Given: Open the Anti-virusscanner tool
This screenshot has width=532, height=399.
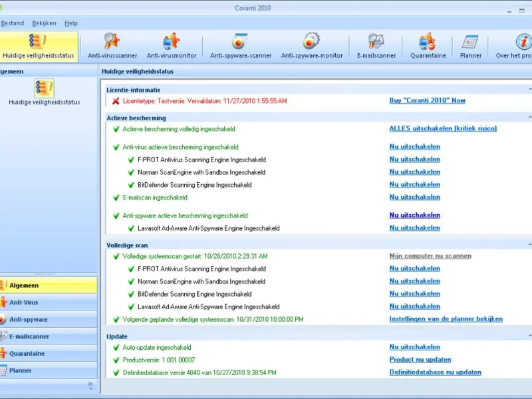Looking at the screenshot, I should click(112, 46).
